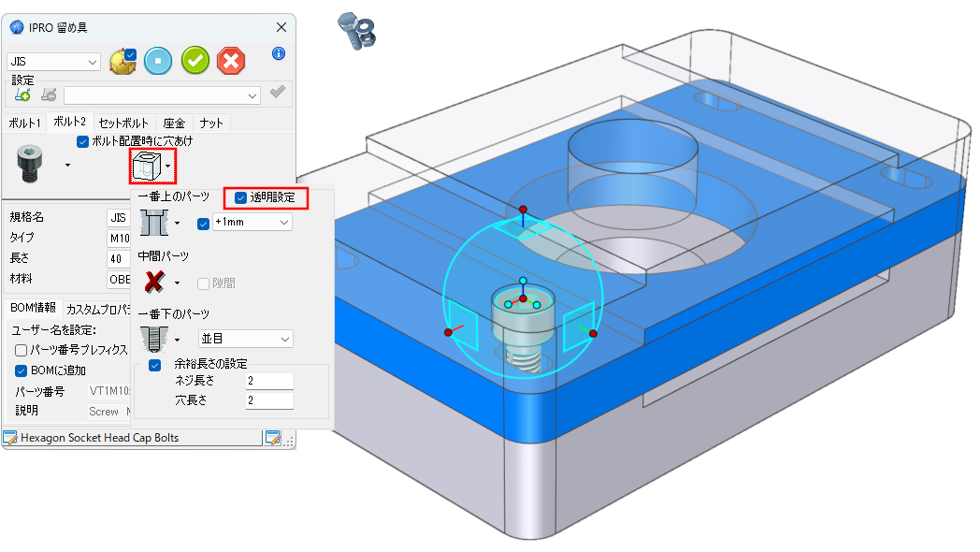Image resolution: width=980 pixels, height=552 pixels.
Task: Toggle the ボルト配置時に穴あけ checkbox
Action: (82, 142)
